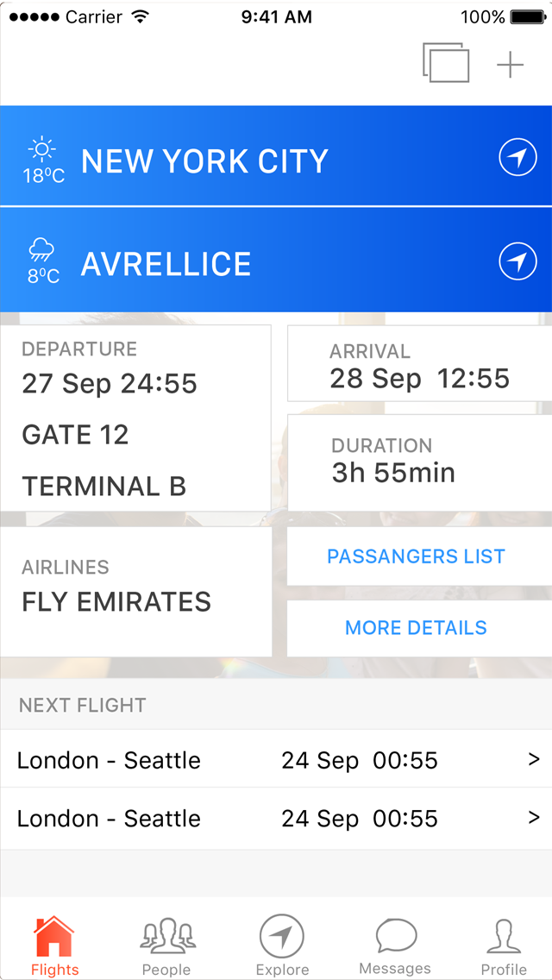Tap the Duration card
The height and width of the screenshot is (980, 552).
point(419,462)
